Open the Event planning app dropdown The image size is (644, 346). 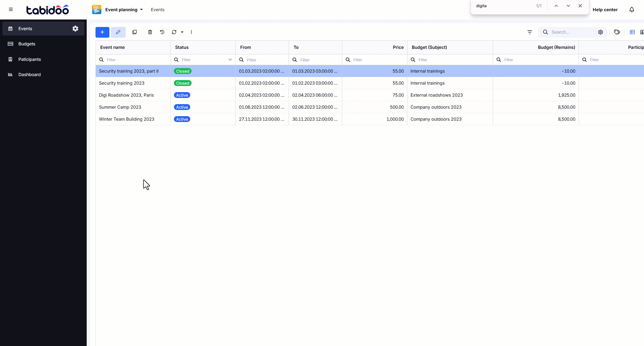[124, 10]
